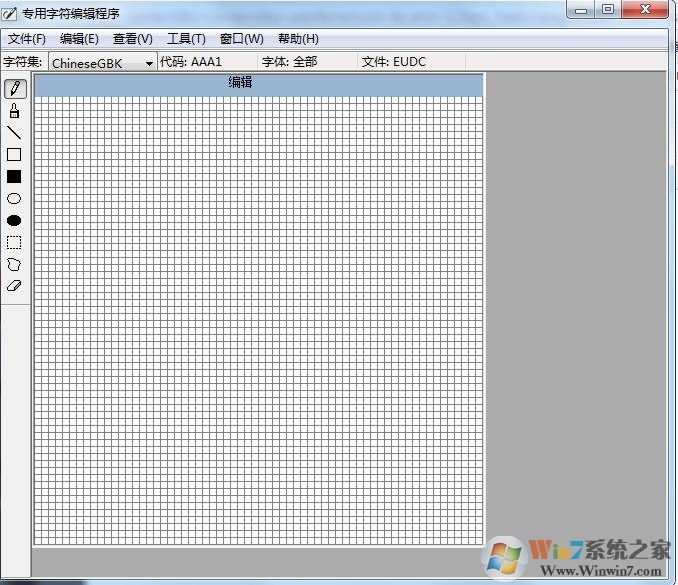678x585 pixels.
Task: Select the Eraser tool
Action: [14, 286]
